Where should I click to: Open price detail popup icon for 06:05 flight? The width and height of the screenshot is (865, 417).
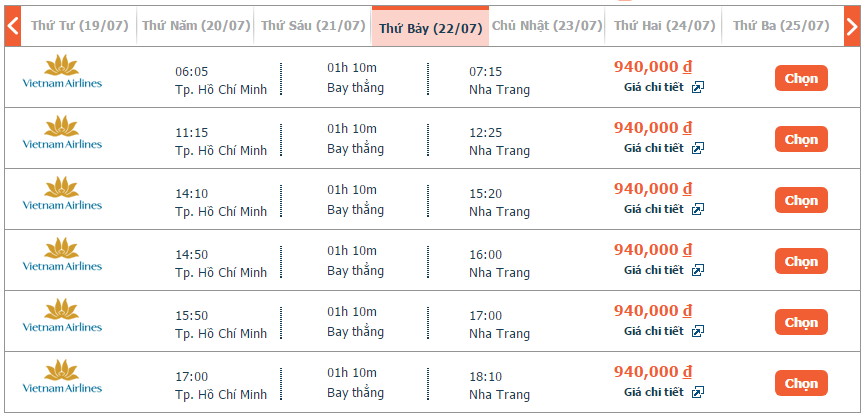click(x=698, y=87)
